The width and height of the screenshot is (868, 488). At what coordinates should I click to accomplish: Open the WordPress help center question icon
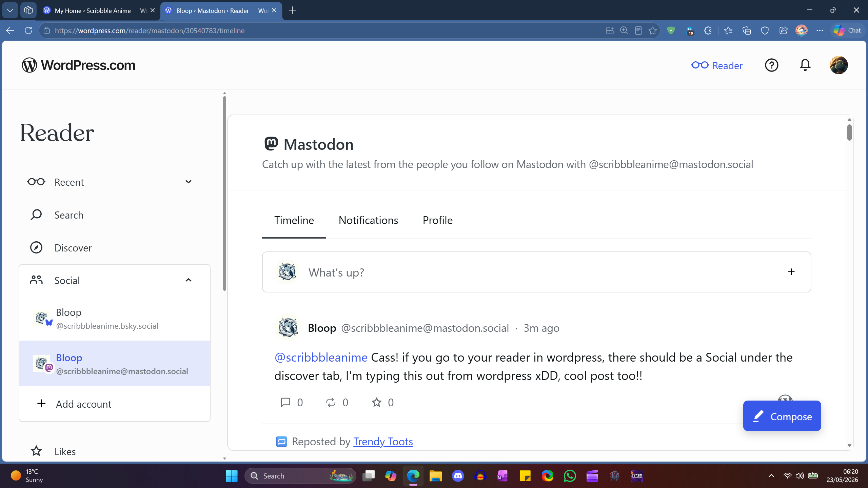click(x=771, y=65)
